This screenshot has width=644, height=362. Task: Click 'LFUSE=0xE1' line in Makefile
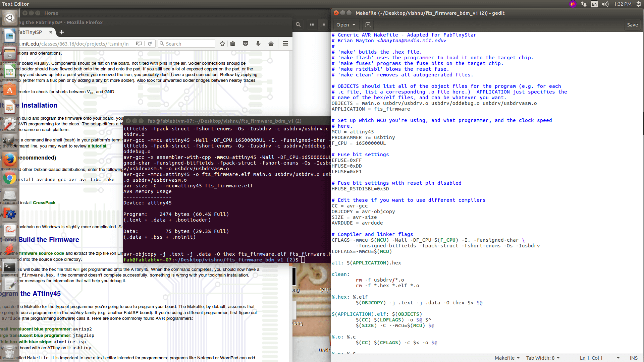click(346, 172)
